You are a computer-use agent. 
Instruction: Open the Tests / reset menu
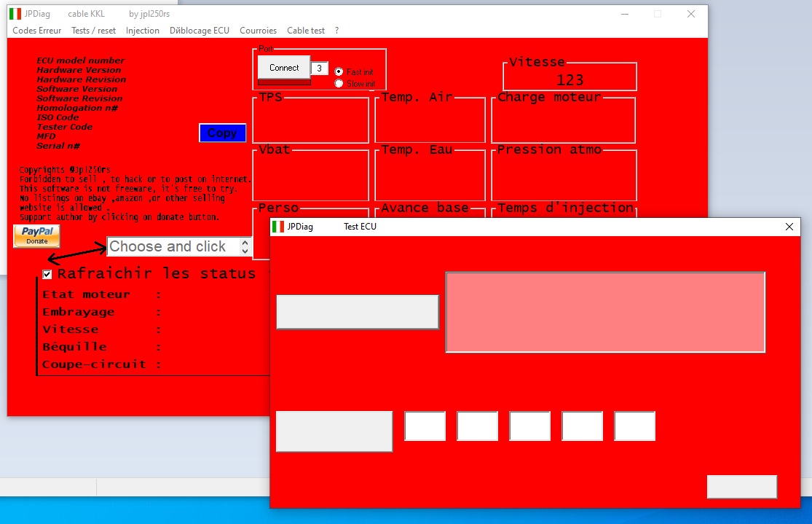pyautogui.click(x=93, y=31)
